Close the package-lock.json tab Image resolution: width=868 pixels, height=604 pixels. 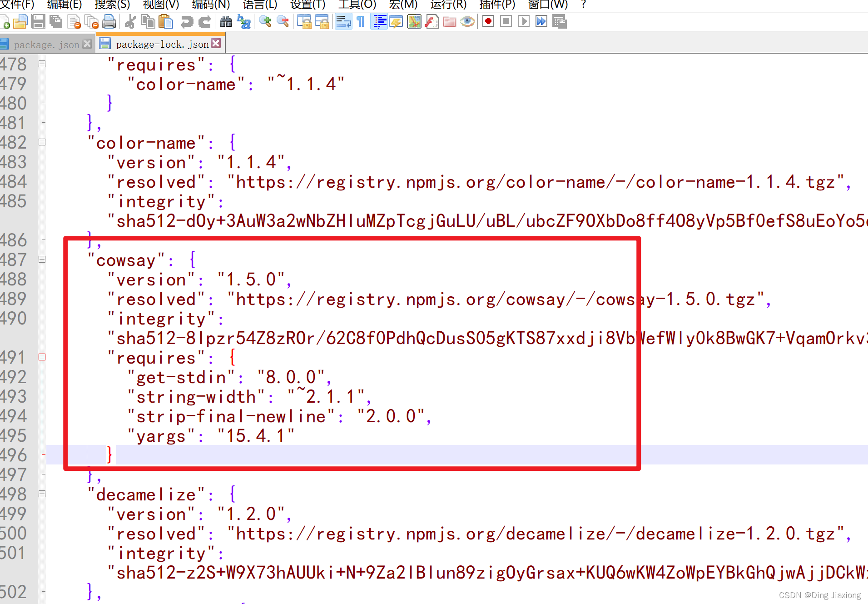pyautogui.click(x=216, y=43)
